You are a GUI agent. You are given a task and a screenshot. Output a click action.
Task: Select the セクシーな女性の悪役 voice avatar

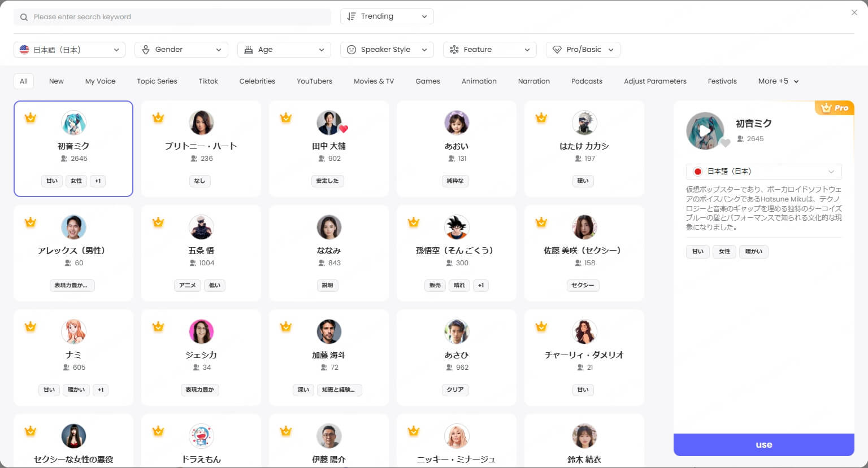click(x=73, y=436)
